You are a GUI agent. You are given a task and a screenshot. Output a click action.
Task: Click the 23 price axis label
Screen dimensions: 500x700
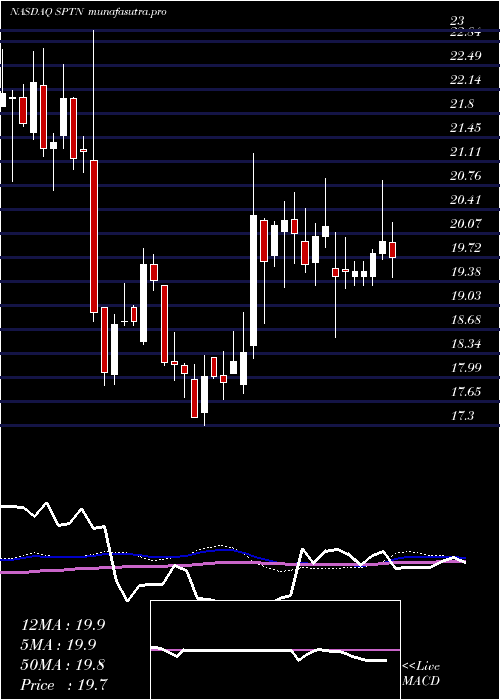pyautogui.click(x=458, y=21)
